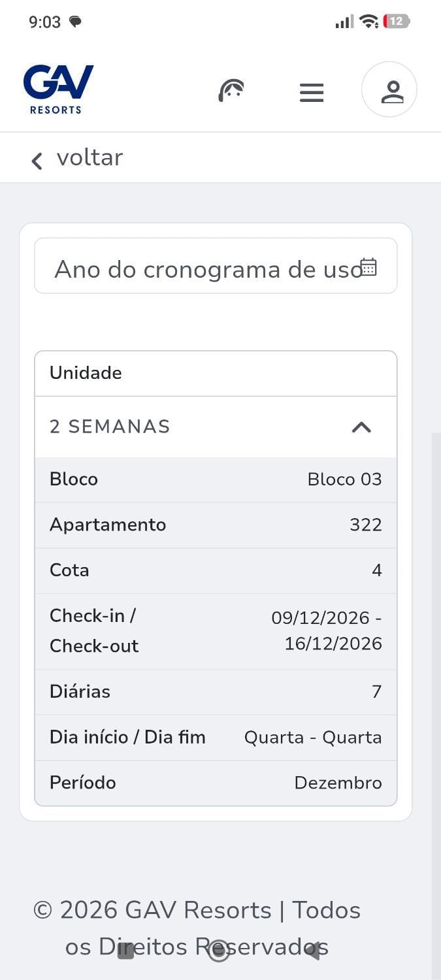Select the Unidade header row
Image resolution: width=441 pixels, height=980 pixels.
(x=216, y=373)
